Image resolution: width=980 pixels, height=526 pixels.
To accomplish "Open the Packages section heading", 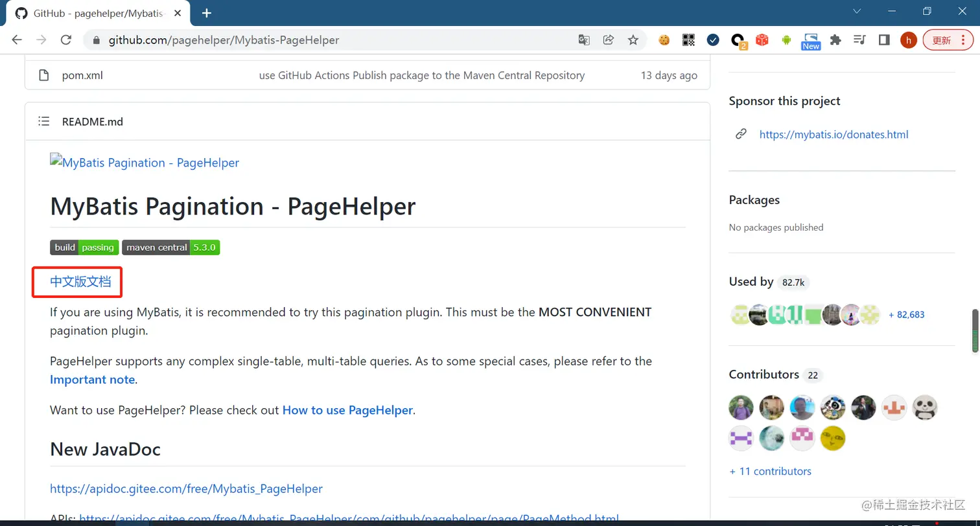I will click(x=754, y=200).
